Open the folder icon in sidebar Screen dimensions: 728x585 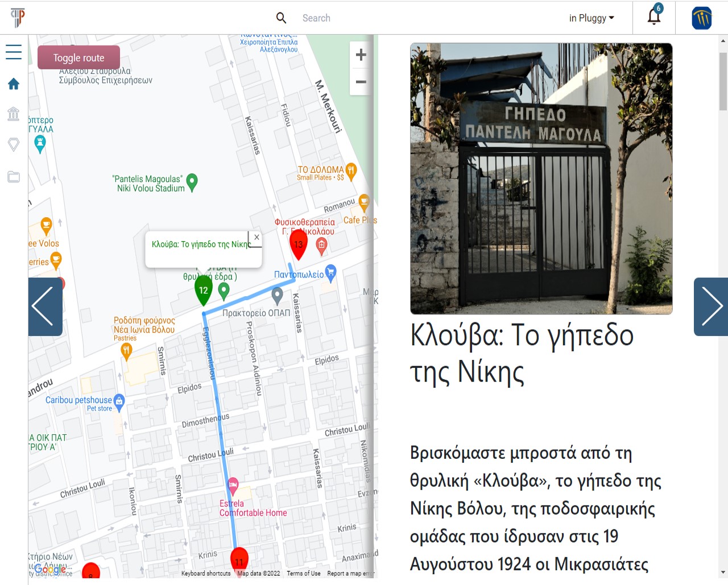[14, 177]
